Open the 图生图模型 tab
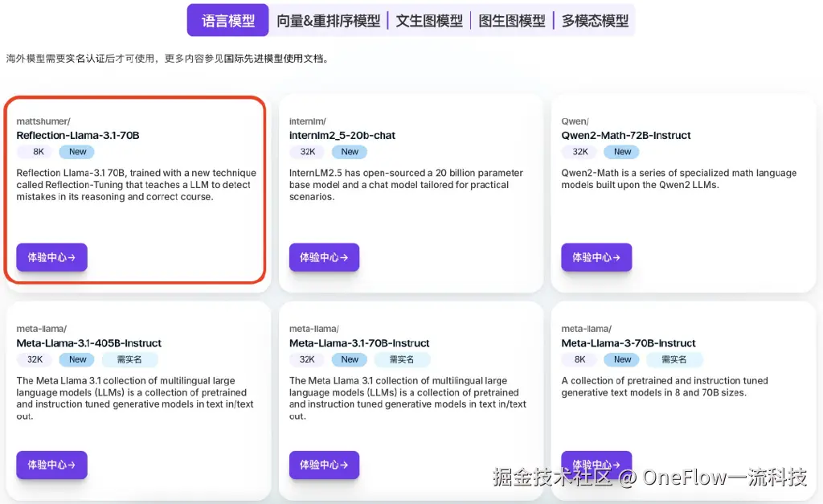The width and height of the screenshot is (823, 504). [512, 21]
